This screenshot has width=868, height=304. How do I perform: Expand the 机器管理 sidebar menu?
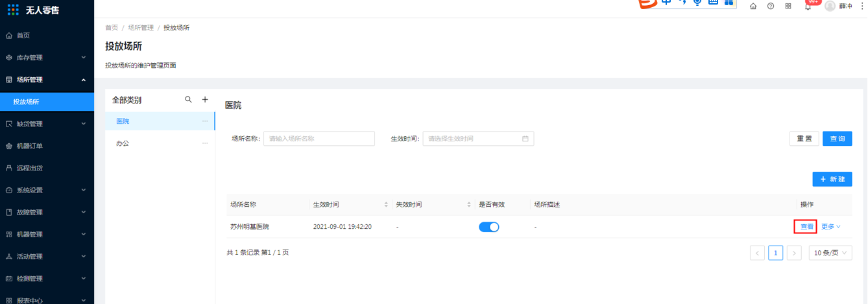(x=47, y=234)
